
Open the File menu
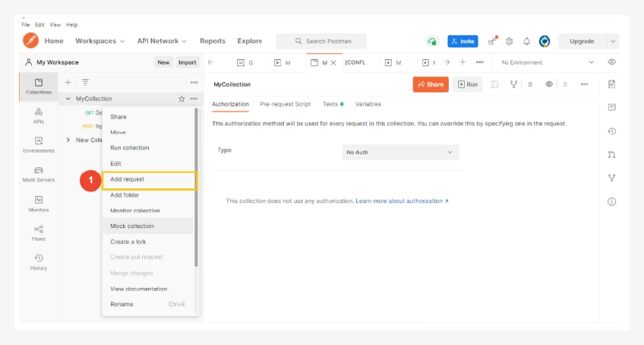tap(26, 24)
